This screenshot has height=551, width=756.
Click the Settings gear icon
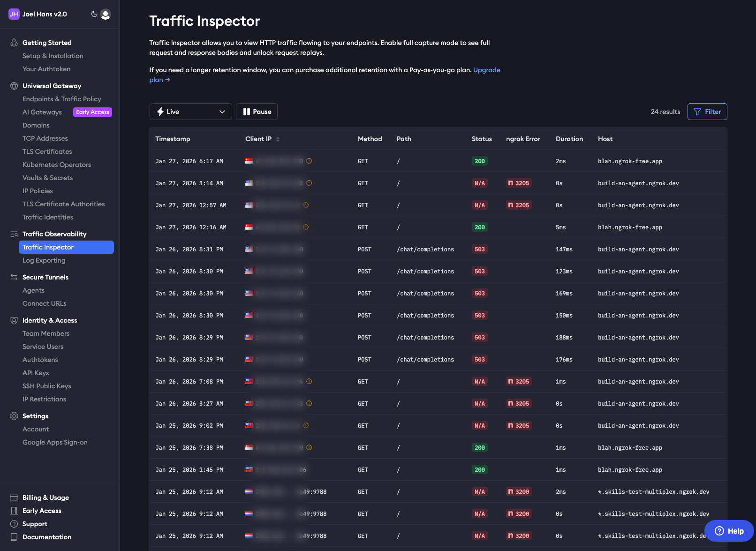tap(14, 416)
